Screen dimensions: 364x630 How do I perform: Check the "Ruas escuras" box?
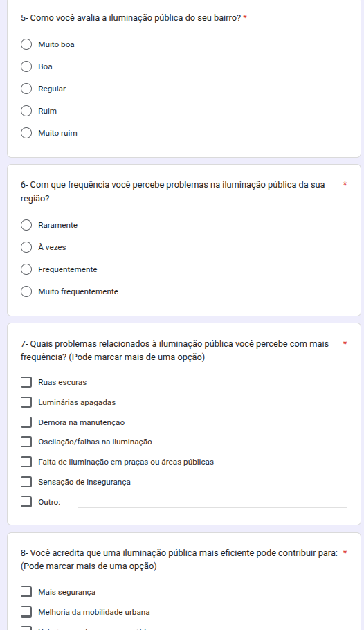click(x=26, y=382)
